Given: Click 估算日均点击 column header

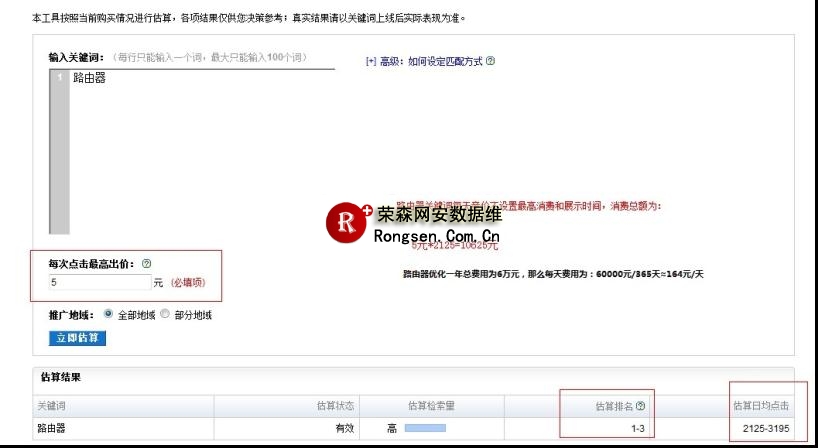Looking at the screenshot, I should 766,406.
